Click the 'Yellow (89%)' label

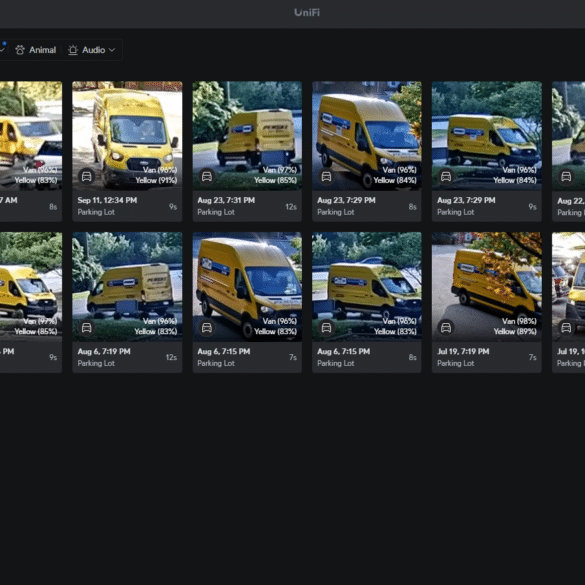coord(515,331)
